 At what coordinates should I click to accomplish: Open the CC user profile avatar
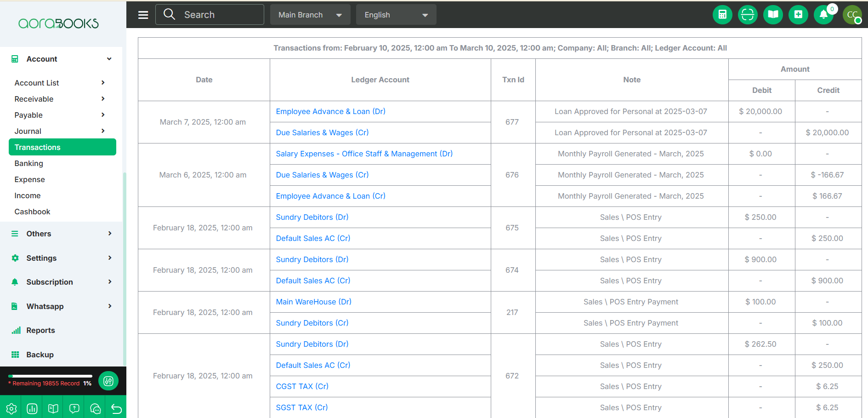tap(852, 15)
